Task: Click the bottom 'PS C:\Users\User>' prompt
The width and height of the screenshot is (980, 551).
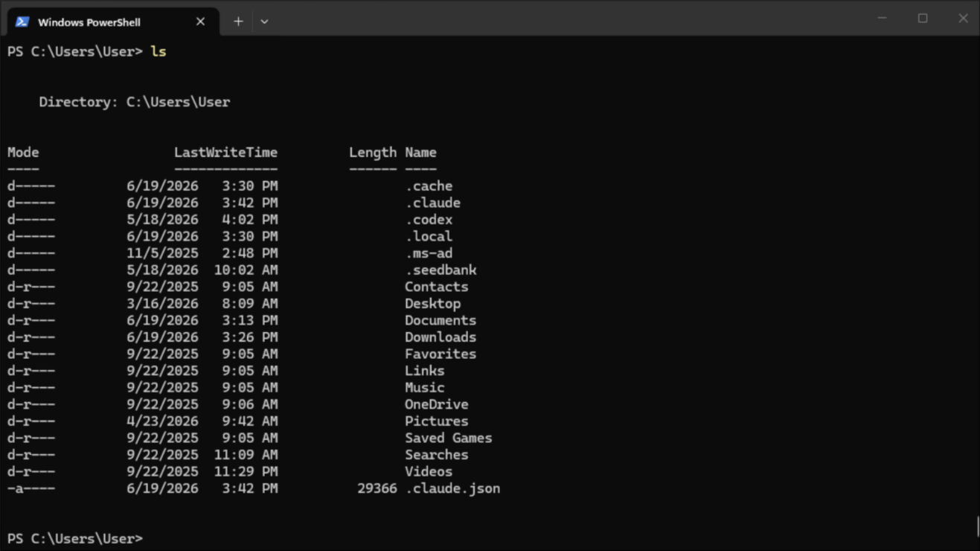Action: [x=75, y=538]
